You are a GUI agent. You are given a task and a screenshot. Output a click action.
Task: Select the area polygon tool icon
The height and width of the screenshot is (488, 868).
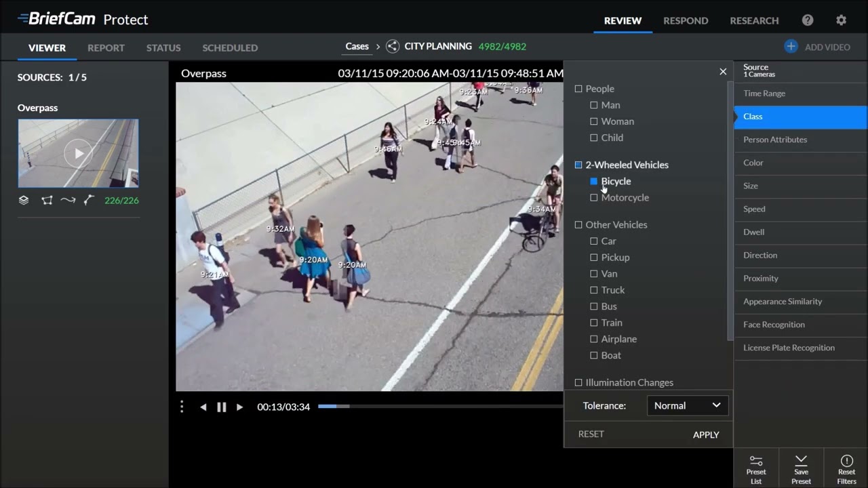tap(47, 200)
